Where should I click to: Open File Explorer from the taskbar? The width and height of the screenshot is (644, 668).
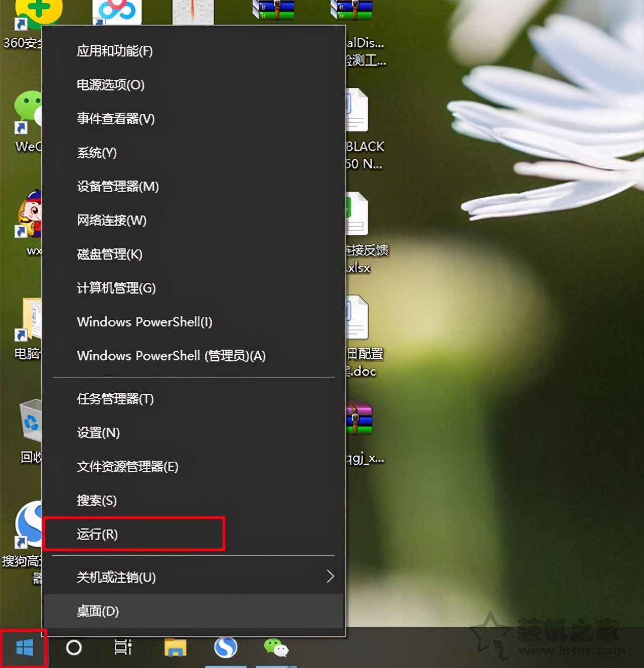[175, 649]
